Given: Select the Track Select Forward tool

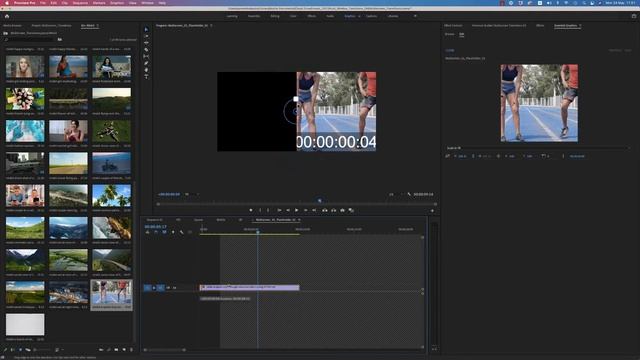Looking at the screenshot, I should [147, 36].
